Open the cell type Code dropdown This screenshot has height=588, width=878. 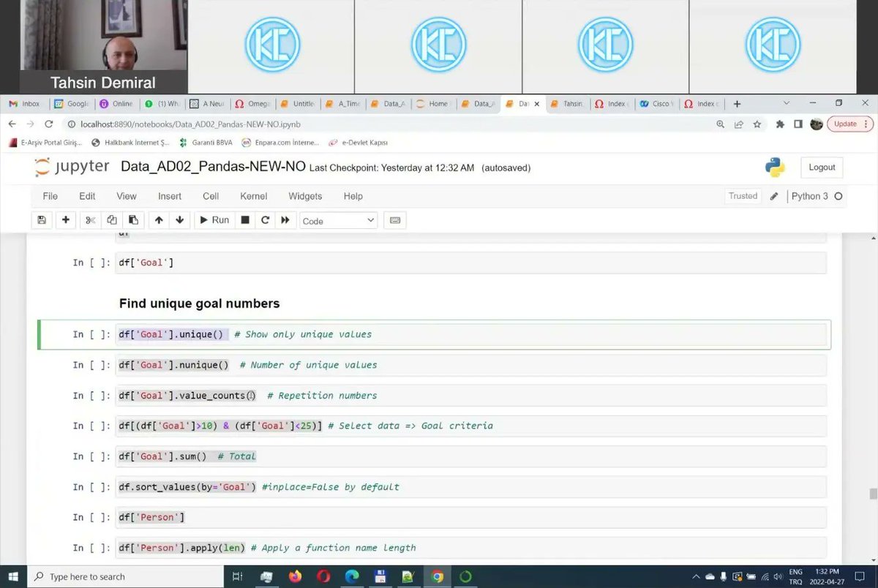(339, 221)
